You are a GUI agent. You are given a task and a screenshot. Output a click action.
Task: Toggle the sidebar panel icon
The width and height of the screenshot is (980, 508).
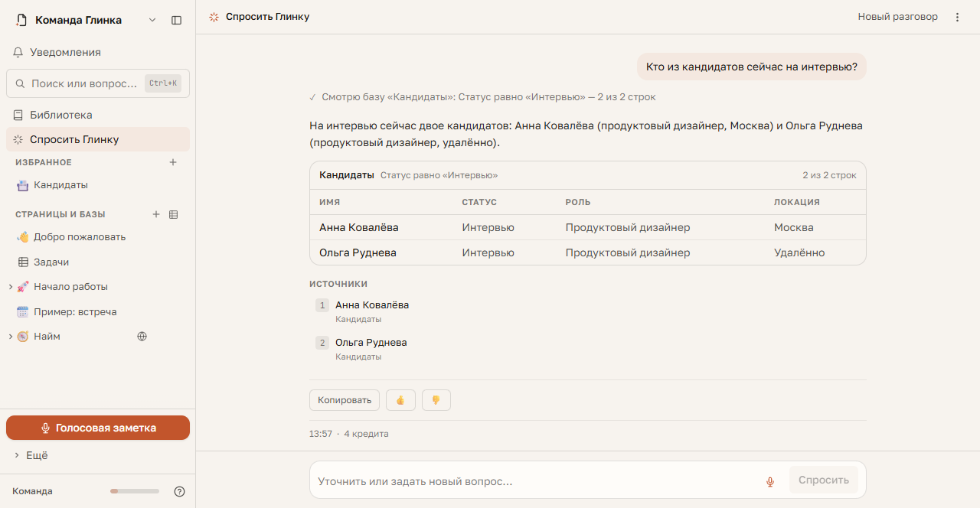click(176, 21)
